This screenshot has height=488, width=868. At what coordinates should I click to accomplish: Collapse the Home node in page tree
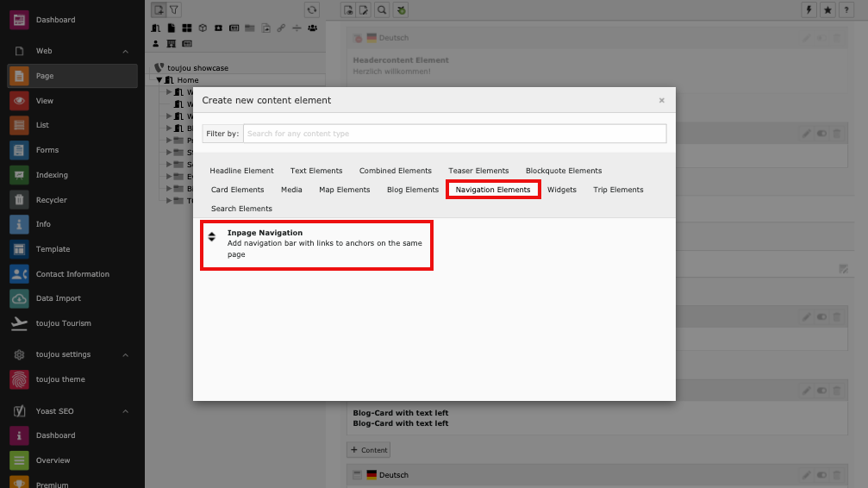[159, 80]
